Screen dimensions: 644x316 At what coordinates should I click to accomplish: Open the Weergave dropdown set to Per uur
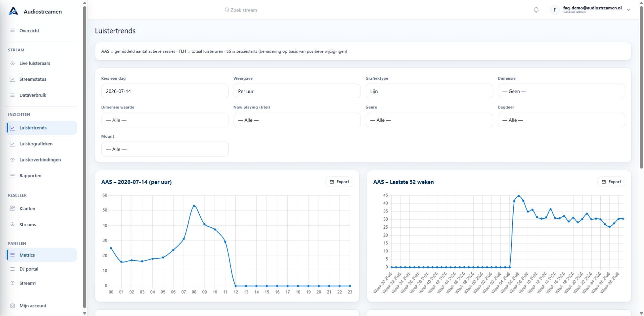pyautogui.click(x=297, y=91)
